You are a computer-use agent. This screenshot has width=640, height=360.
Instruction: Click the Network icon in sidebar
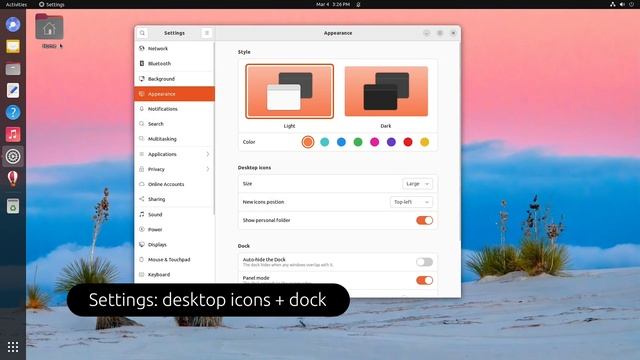point(142,48)
